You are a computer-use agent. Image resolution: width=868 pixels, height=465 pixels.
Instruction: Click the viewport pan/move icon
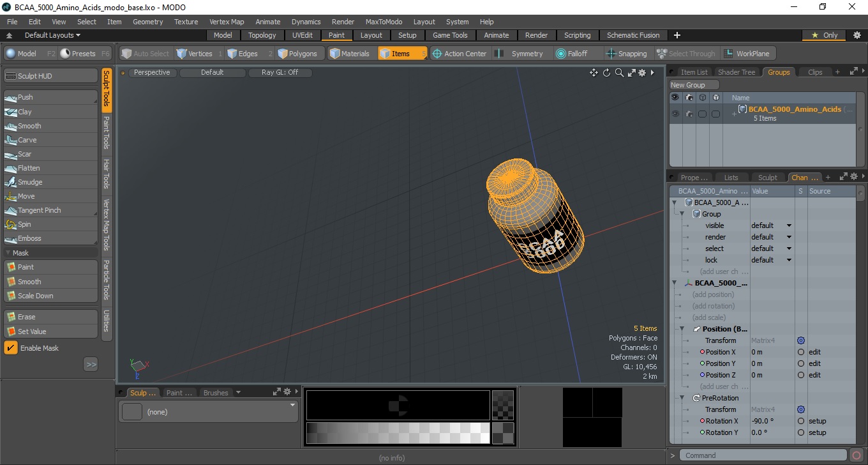tap(594, 73)
